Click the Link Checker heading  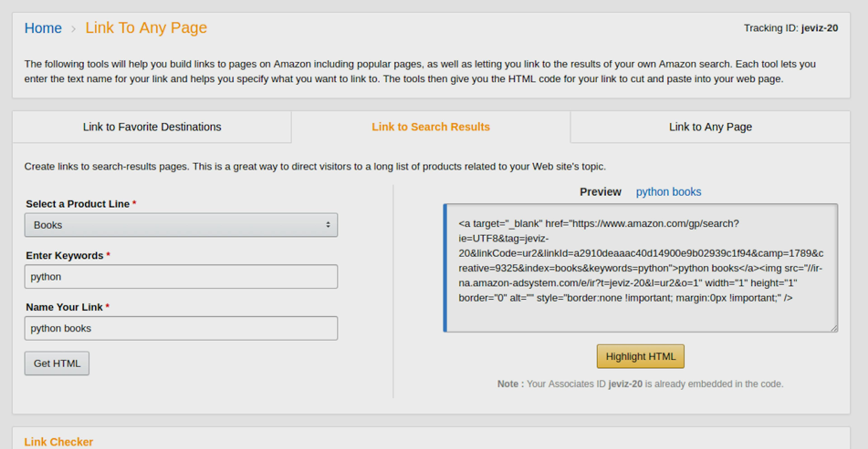click(59, 442)
